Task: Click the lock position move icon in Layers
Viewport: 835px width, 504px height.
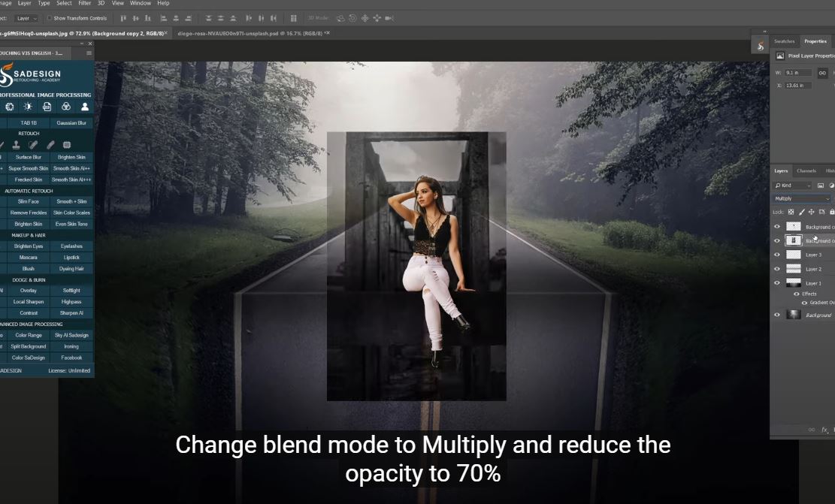Action: [x=811, y=212]
